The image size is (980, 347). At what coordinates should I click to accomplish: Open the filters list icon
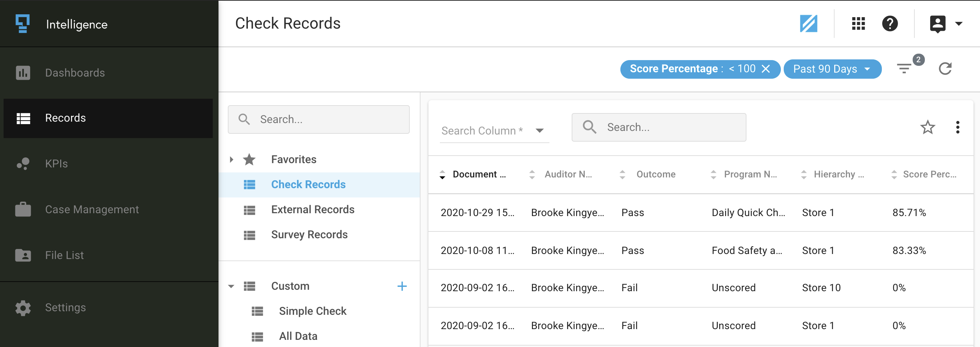[904, 69]
